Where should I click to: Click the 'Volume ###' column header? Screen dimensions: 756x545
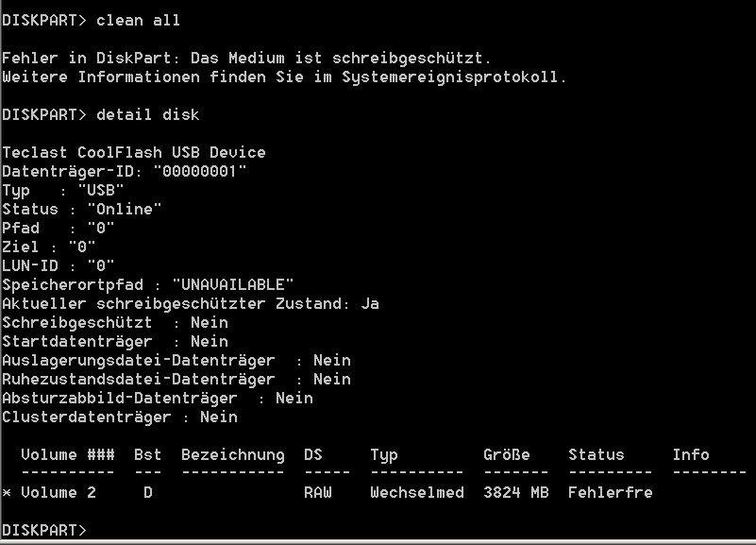68,454
